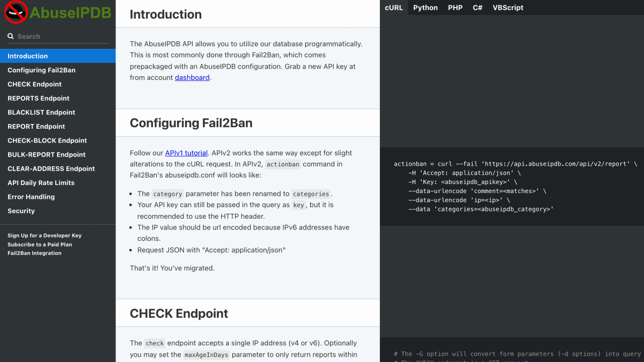644x362 pixels.
Task: Click Sign Up for a Developer Key
Action: (45, 235)
